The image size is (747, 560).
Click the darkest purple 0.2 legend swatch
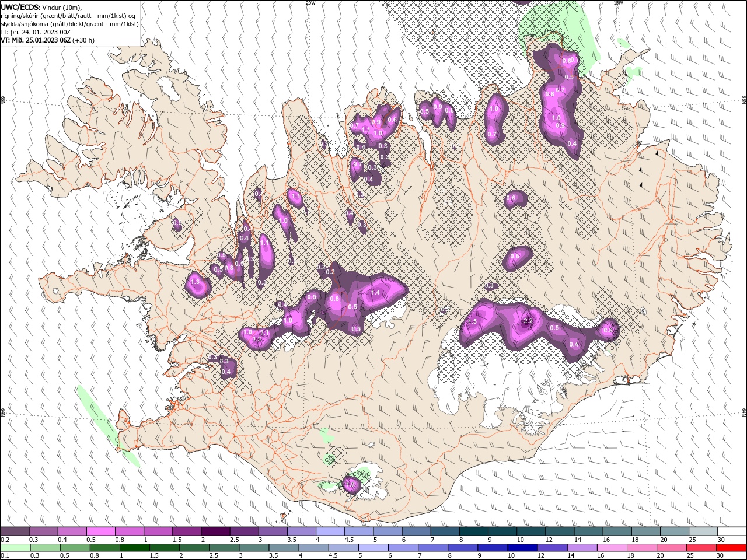[x=15, y=531]
